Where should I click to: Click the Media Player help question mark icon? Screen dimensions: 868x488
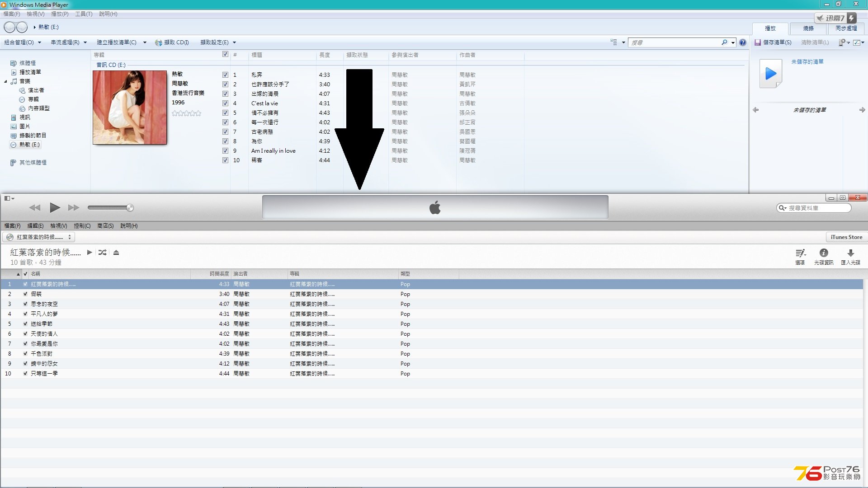743,42
